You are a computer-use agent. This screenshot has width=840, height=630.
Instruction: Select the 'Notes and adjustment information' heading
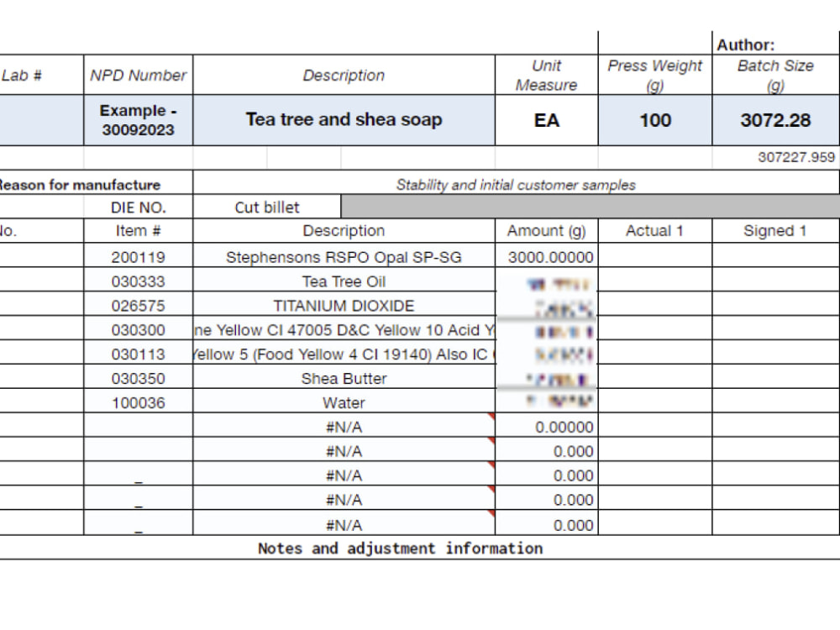coord(400,548)
